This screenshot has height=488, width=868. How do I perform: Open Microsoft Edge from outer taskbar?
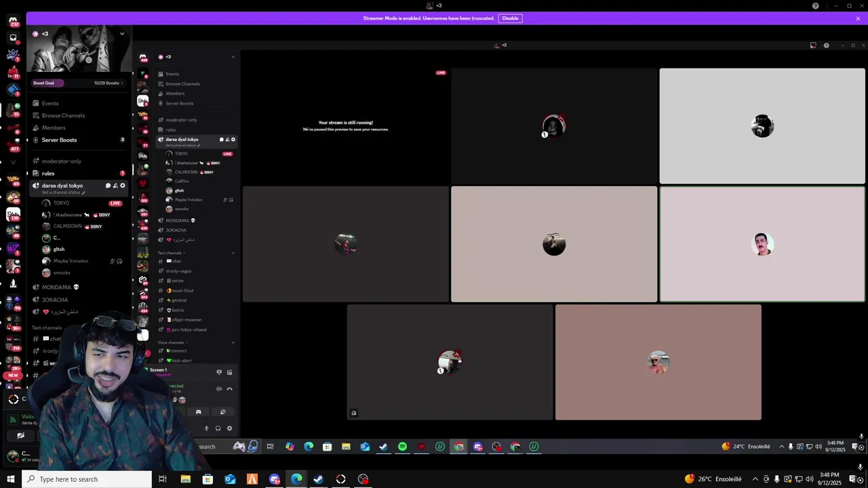tap(296, 479)
